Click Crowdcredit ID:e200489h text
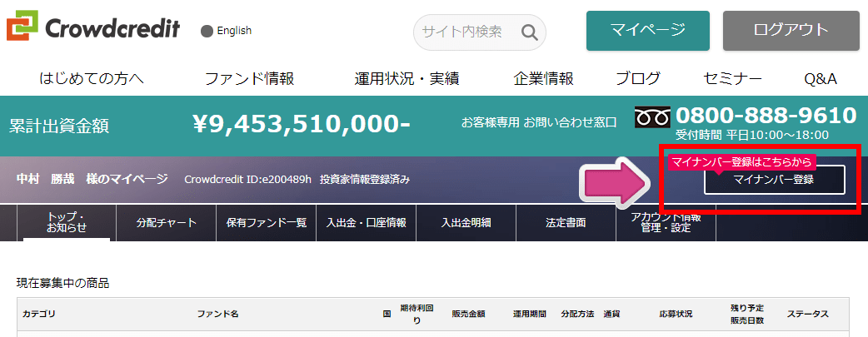The height and width of the screenshot is (337, 868). click(x=248, y=179)
